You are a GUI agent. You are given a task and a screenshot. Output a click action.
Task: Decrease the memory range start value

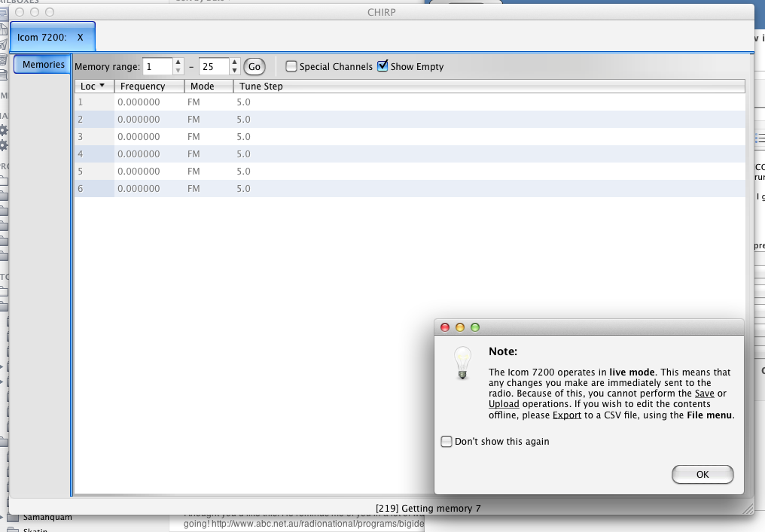pyautogui.click(x=178, y=71)
